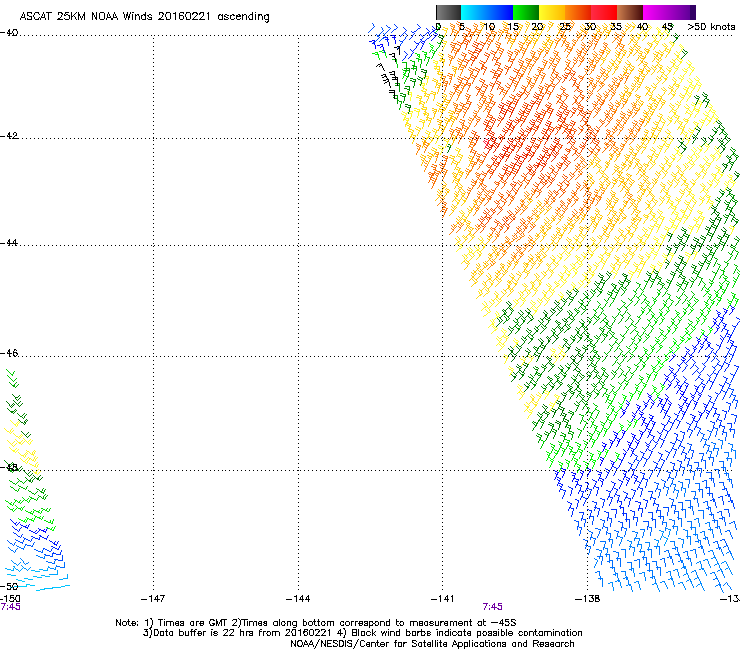Click the '45' label on the legend

[x=667, y=27]
